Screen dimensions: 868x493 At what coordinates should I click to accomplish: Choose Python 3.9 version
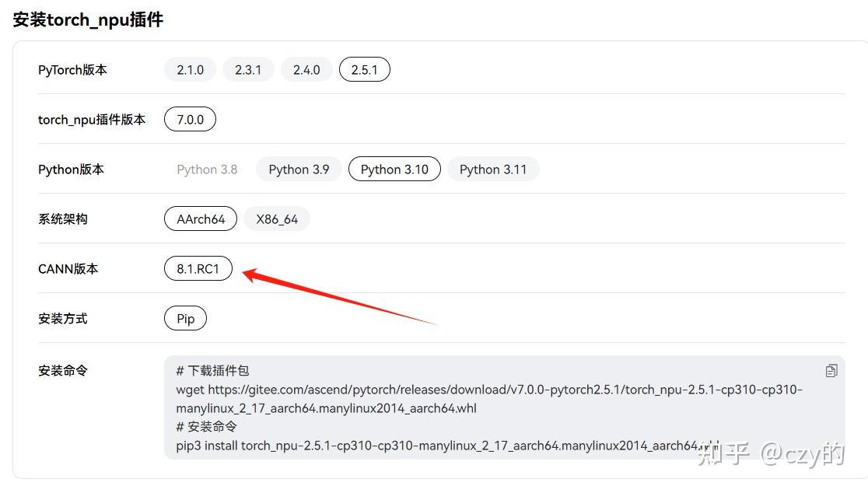pyautogui.click(x=299, y=170)
